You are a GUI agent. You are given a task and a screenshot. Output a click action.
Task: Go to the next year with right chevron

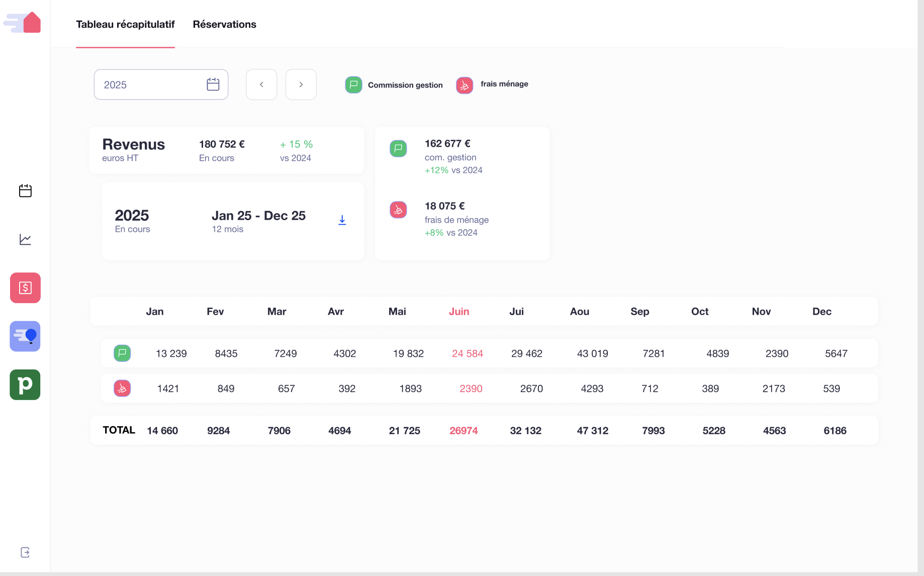point(301,84)
